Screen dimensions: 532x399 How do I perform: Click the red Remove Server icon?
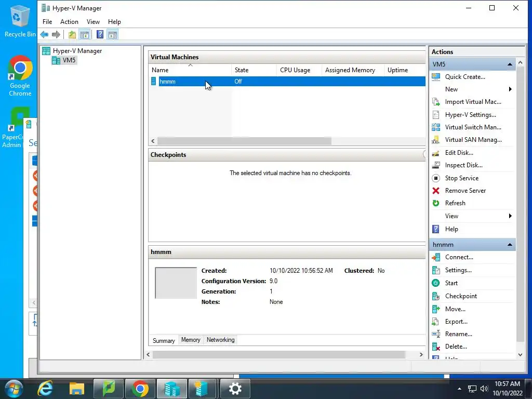(436, 191)
